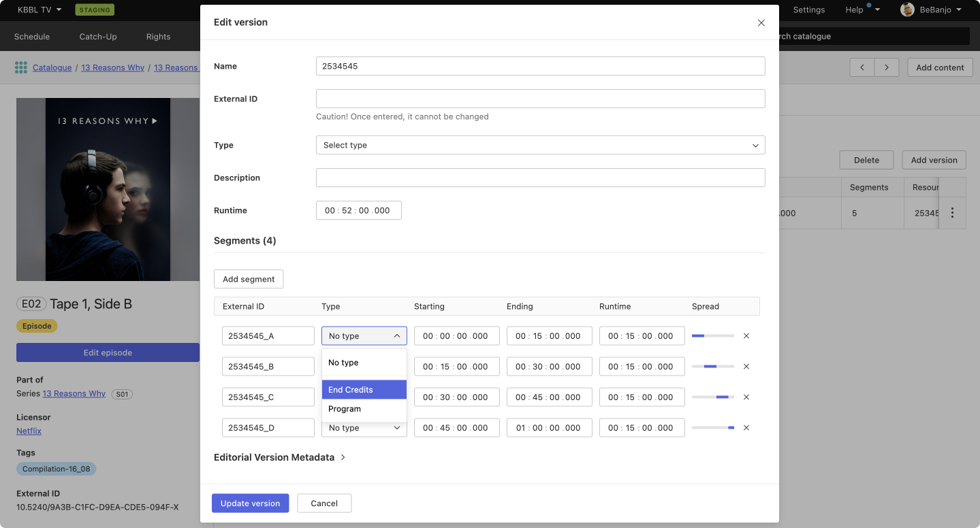
Task: Open the Help menu dropdown
Action: [862, 10]
